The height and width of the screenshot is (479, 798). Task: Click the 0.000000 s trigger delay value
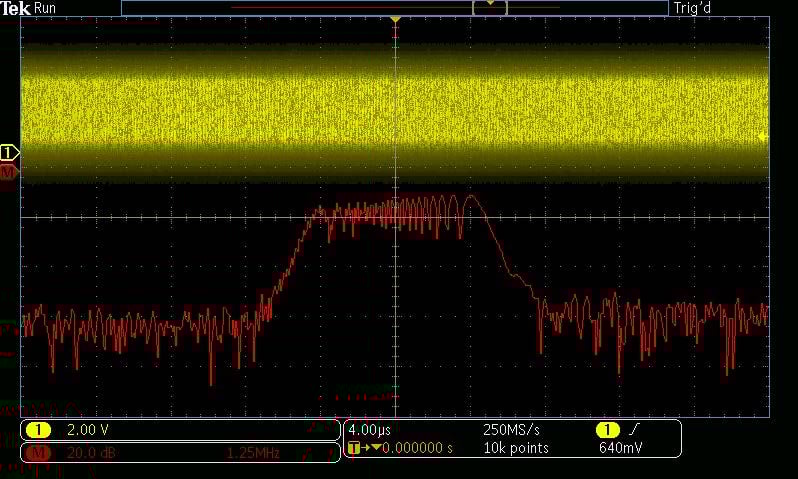[x=417, y=448]
